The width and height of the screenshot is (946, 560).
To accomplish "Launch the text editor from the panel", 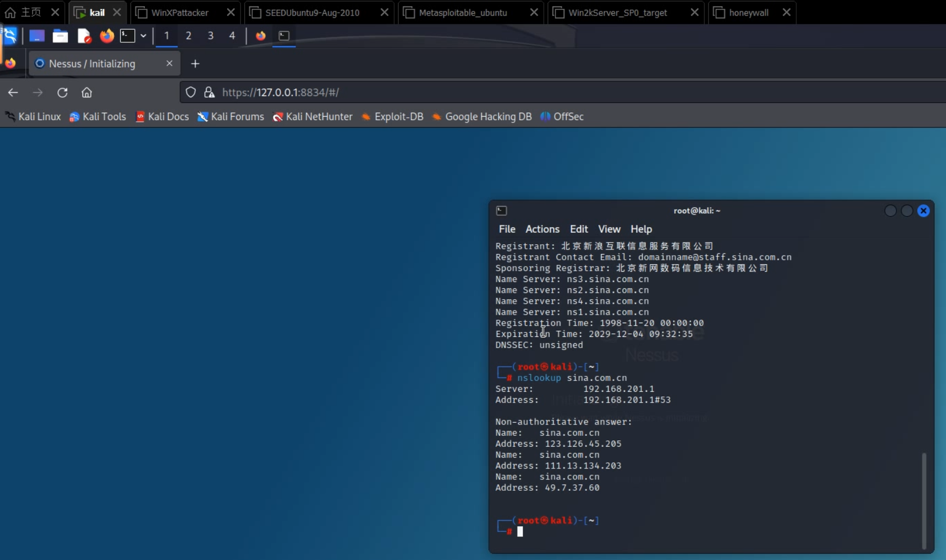I will click(84, 36).
